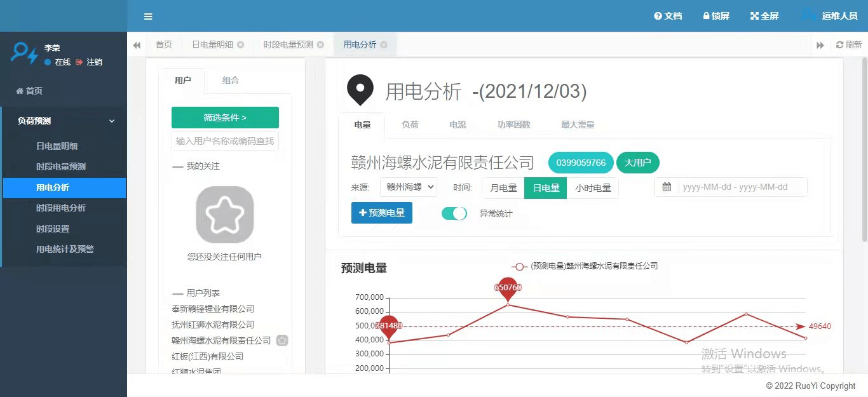
Task: Open 时段用电分析 from the sidebar
Action: [60, 208]
